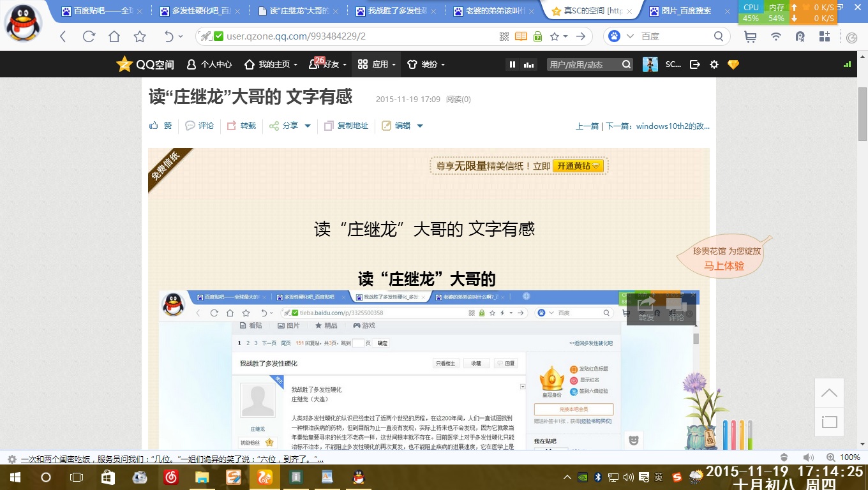Submit search with the magnifier in Baidu box

coord(719,36)
